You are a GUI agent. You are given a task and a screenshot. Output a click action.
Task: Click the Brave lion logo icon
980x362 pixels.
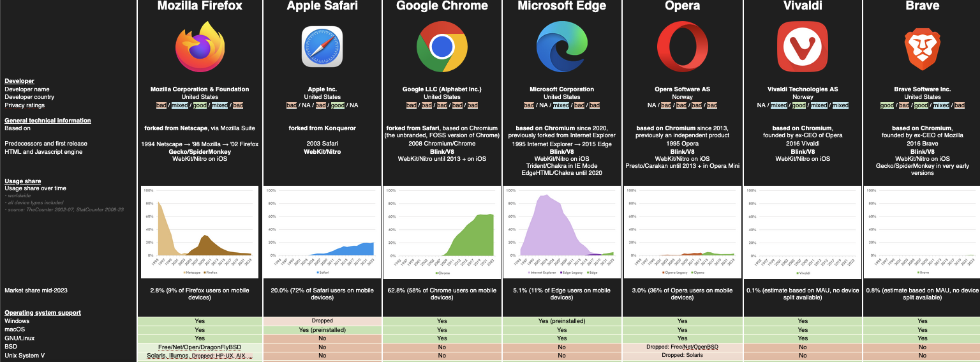click(923, 47)
